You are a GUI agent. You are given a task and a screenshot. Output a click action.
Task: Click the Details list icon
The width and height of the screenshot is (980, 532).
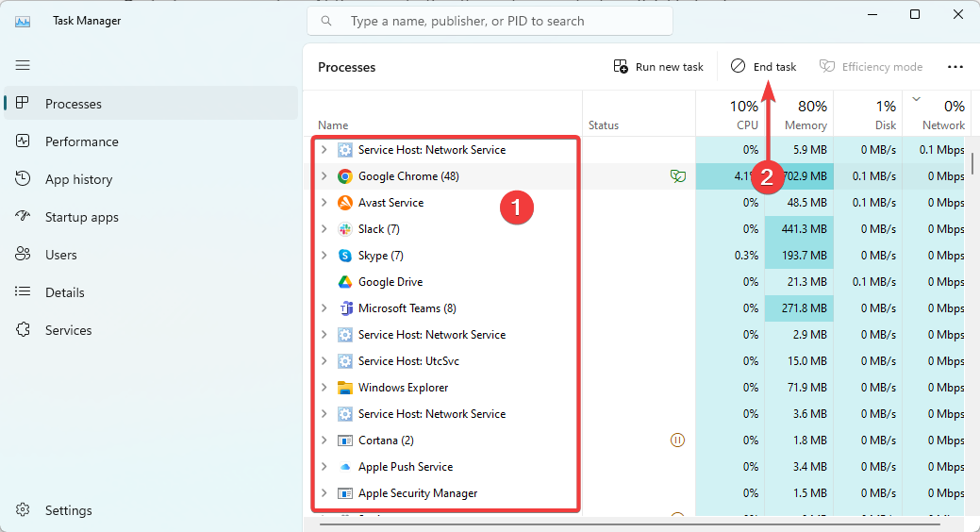[x=23, y=291]
